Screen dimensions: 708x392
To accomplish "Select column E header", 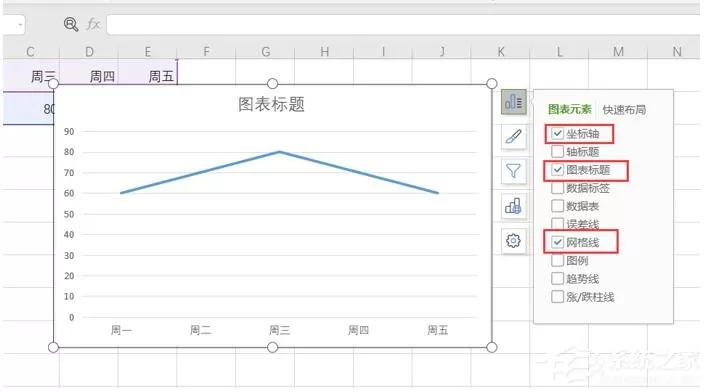I will (148, 52).
